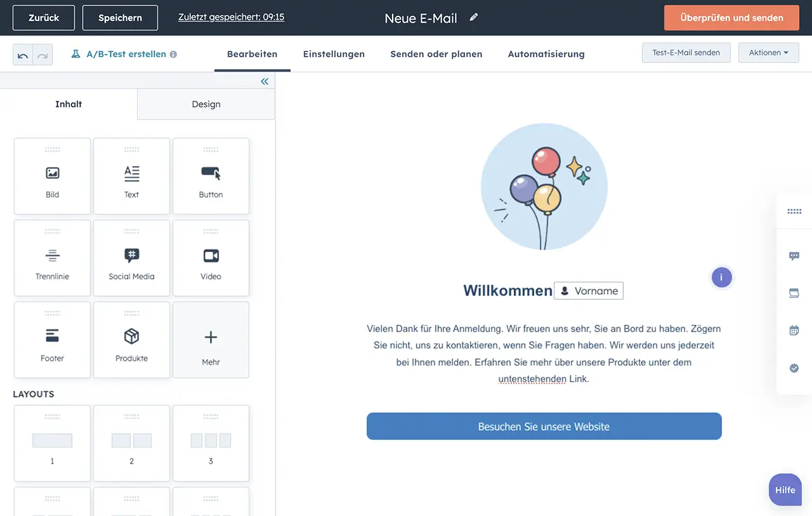Click the Vorname personalization token

[x=589, y=291]
